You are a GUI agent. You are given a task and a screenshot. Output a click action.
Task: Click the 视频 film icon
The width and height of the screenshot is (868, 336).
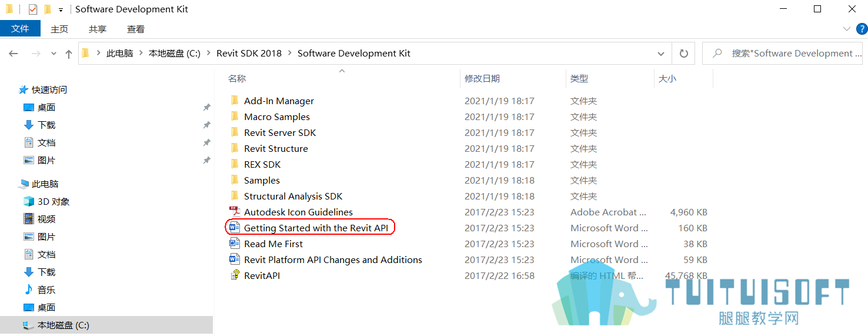tap(29, 219)
